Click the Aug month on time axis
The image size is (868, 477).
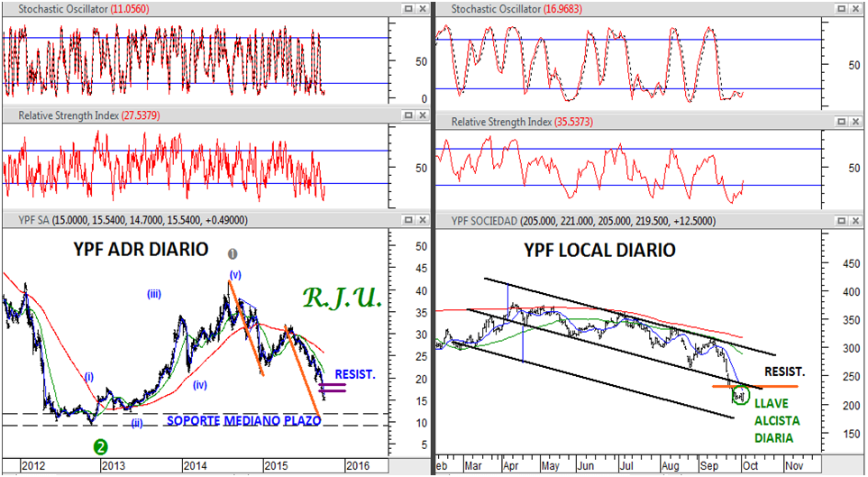click(671, 465)
